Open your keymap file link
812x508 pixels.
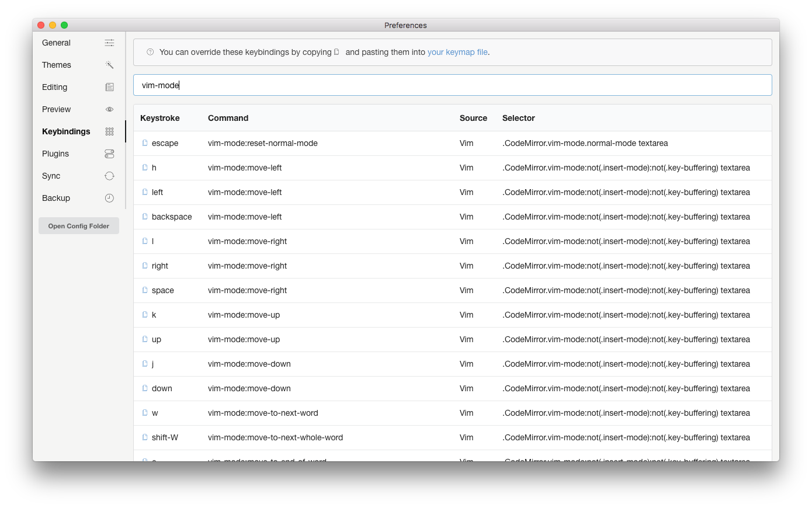pyautogui.click(x=457, y=52)
